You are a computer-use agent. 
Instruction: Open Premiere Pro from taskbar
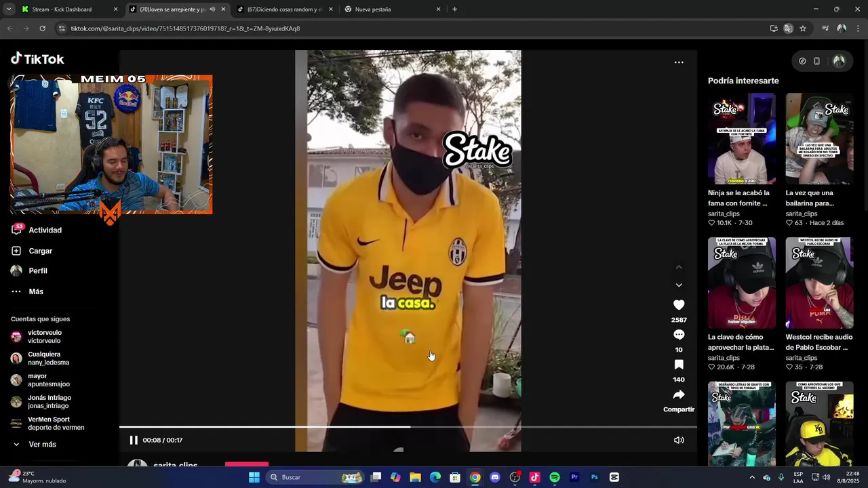[x=574, y=477]
